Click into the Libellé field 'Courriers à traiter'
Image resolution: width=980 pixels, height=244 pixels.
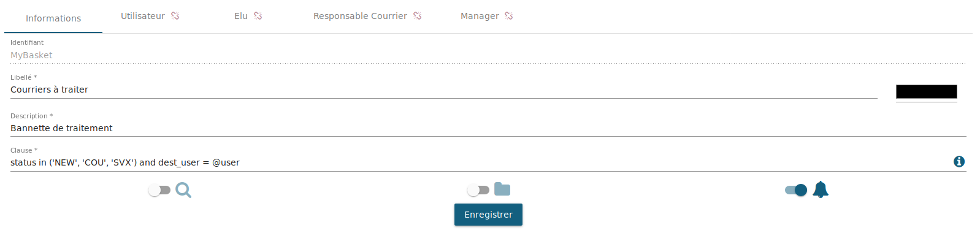[x=444, y=90]
